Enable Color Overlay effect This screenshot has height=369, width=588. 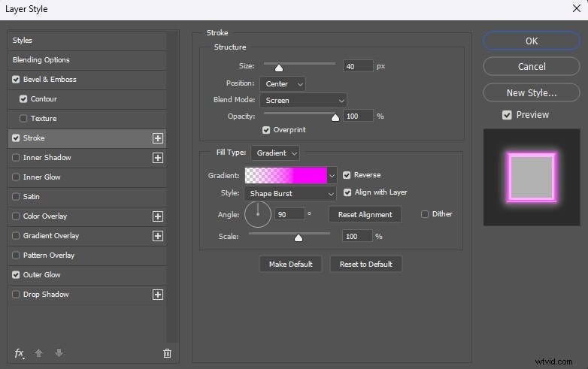pos(16,216)
